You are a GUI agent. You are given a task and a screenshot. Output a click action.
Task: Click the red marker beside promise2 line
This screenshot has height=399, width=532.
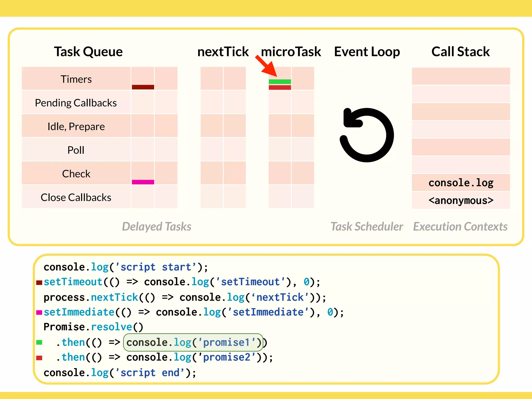pos(39,358)
